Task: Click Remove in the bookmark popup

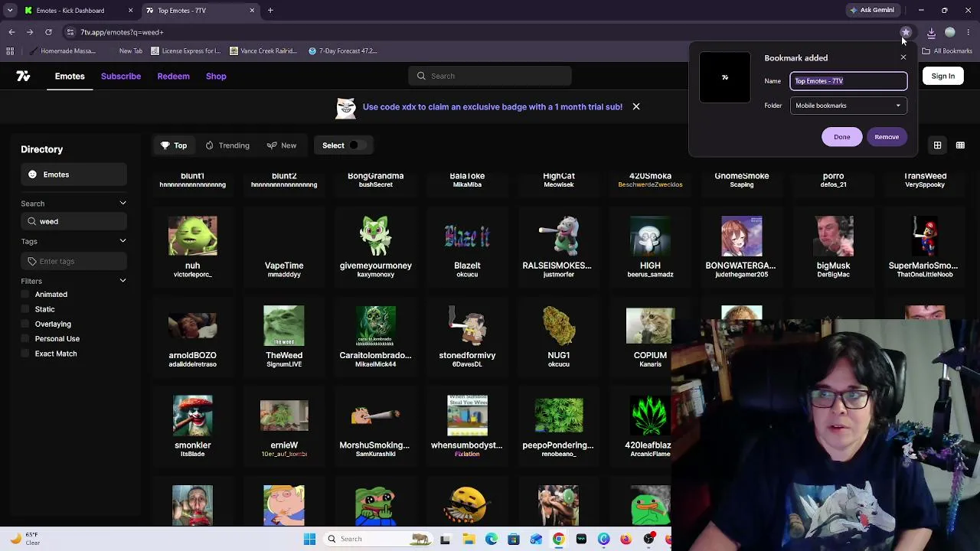Action: [x=887, y=137]
